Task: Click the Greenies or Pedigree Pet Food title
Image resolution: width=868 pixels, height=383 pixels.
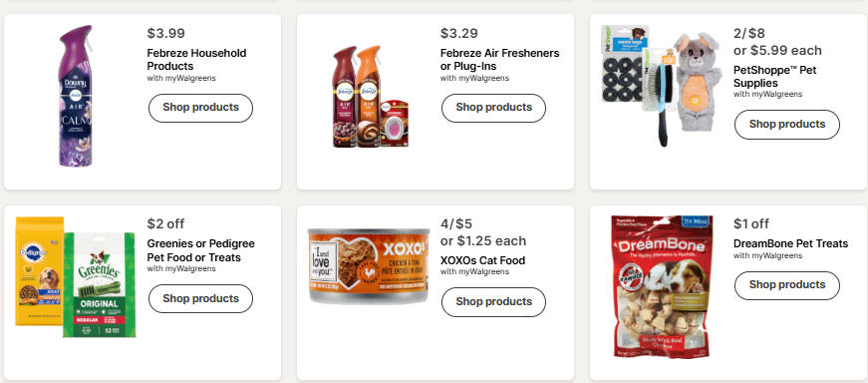Action: pyautogui.click(x=201, y=250)
